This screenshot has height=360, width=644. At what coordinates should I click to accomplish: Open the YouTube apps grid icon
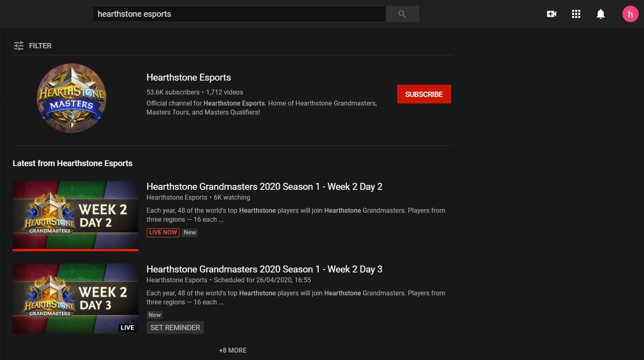click(x=576, y=14)
